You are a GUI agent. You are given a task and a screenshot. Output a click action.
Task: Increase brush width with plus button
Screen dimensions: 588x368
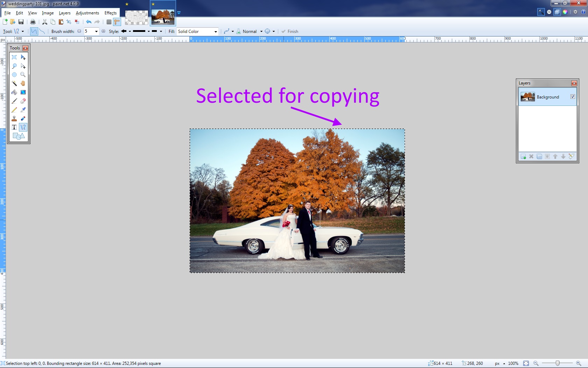point(103,31)
